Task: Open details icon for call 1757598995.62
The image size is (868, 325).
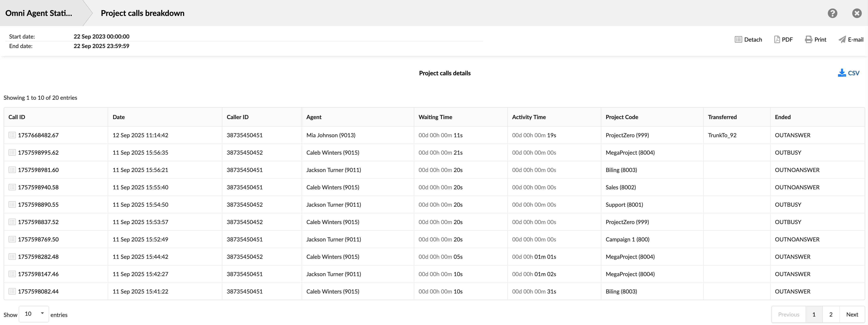Action: (12, 152)
